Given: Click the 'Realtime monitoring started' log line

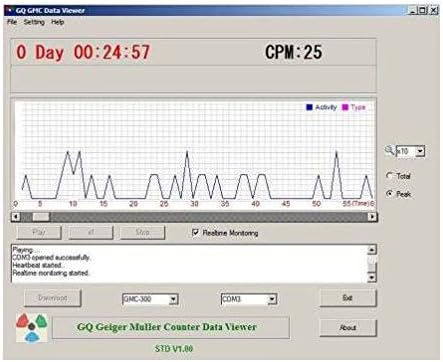Looking at the screenshot, I should [51, 273].
